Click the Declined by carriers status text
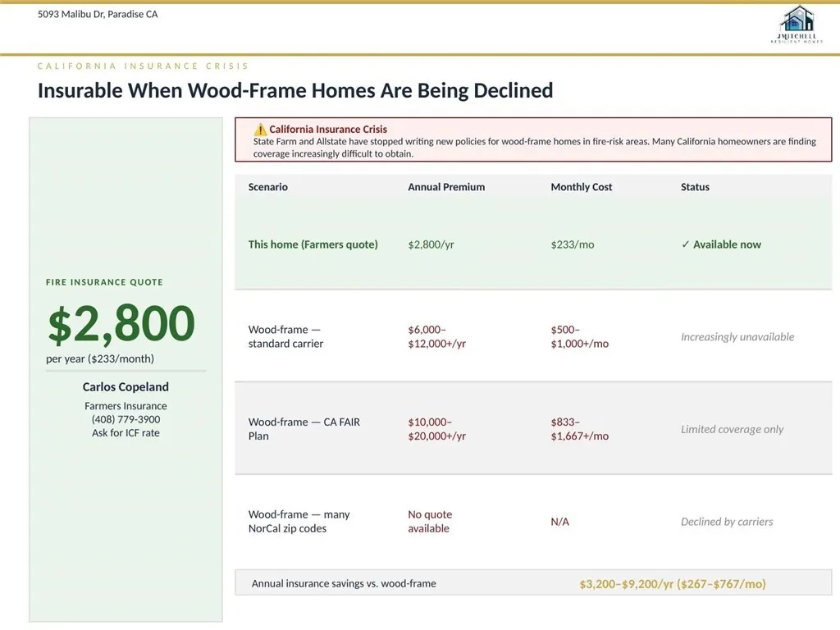 726,522
